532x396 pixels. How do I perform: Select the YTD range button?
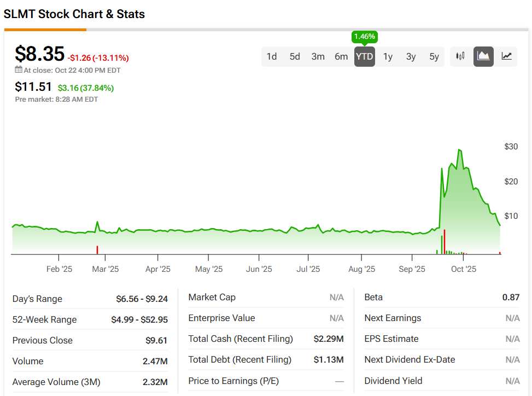(365, 56)
